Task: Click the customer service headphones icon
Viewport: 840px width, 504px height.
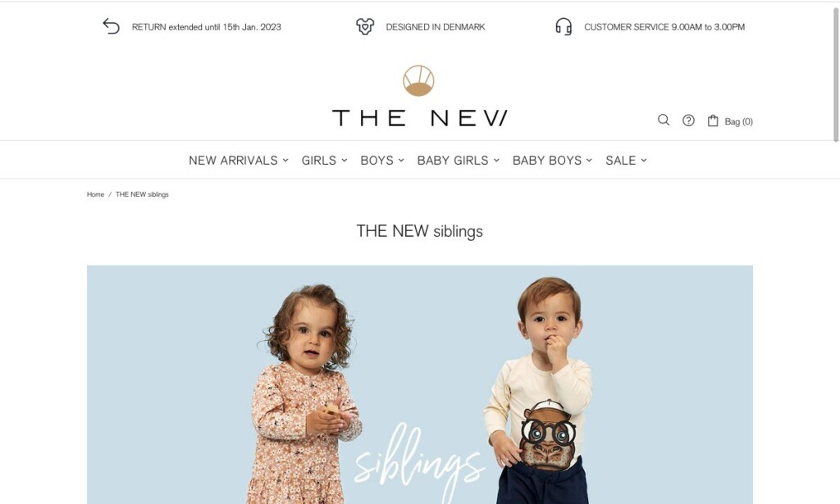Action: point(564,26)
